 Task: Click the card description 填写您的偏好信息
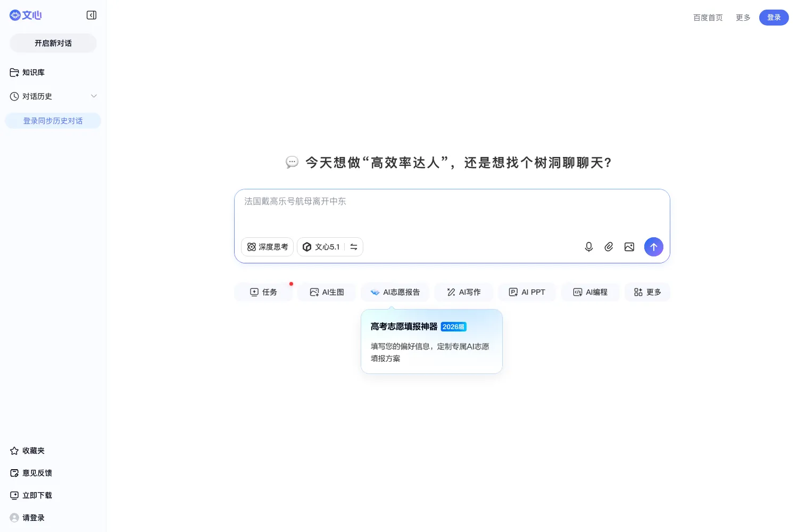430,352
